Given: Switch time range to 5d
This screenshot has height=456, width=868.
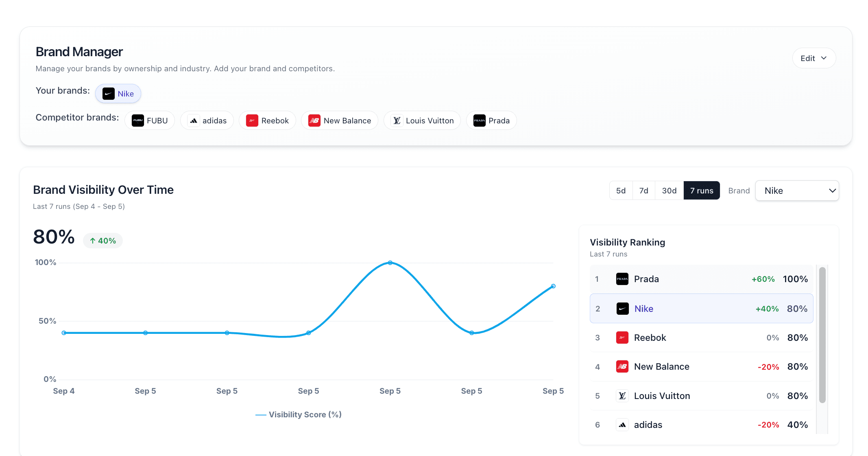Looking at the screenshot, I should click(621, 191).
